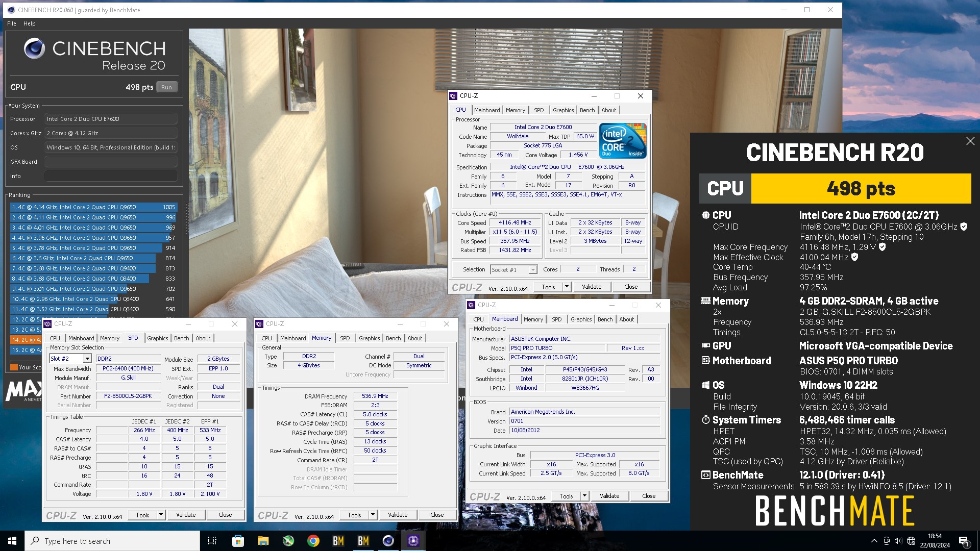The image size is (980, 551).
Task: Open the File menu in Cinebench
Action: [x=12, y=23]
